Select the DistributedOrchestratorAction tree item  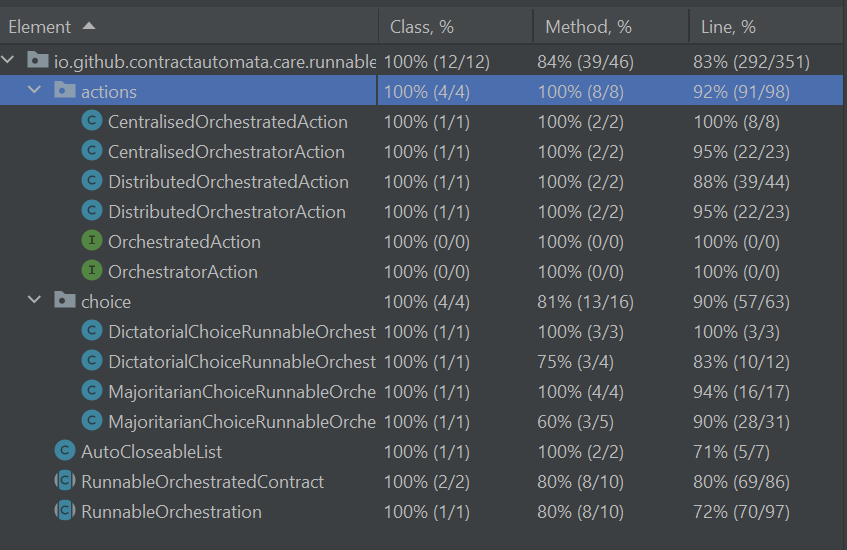[227, 212]
